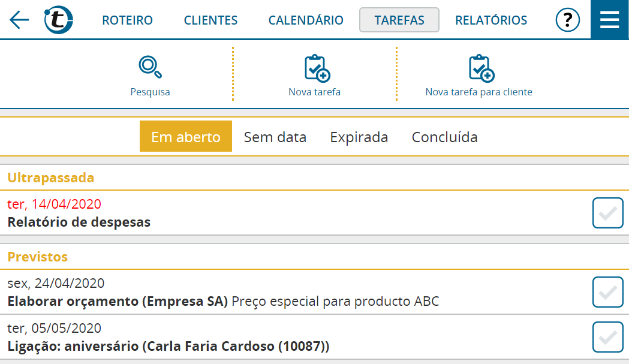Go back with the left arrow icon
The image size is (629, 364).
pos(19,20)
